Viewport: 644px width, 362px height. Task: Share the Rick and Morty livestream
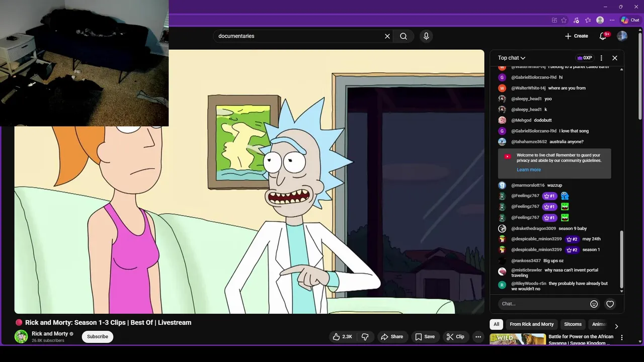tap(392, 337)
